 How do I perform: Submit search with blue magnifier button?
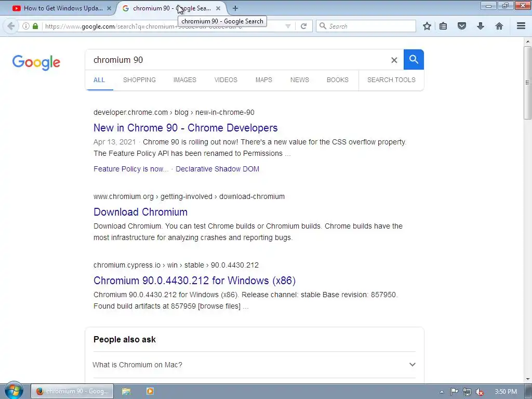pos(414,60)
